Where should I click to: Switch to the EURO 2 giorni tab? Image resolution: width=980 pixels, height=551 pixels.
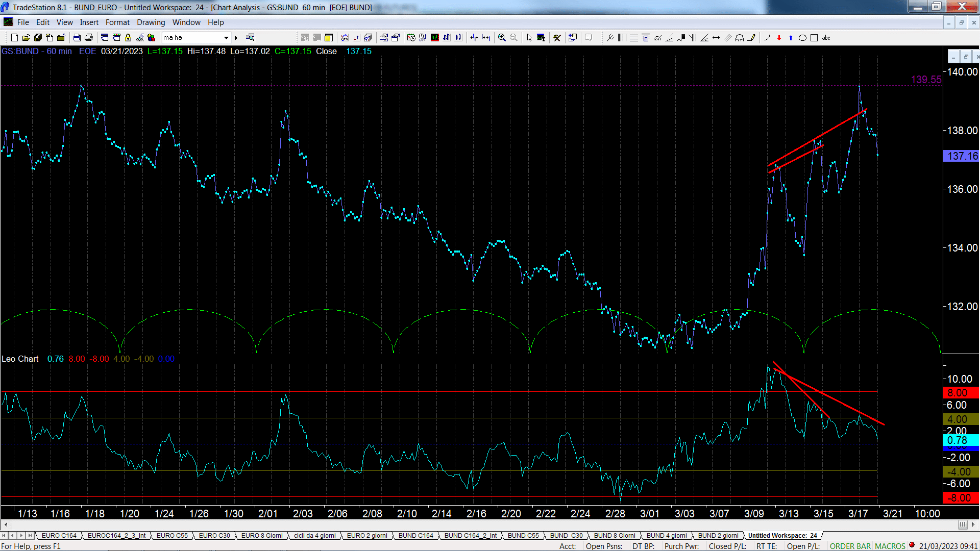(367, 536)
